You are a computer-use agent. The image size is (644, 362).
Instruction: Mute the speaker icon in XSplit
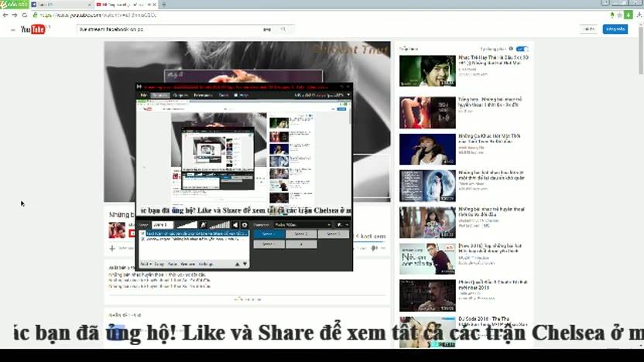point(235,225)
